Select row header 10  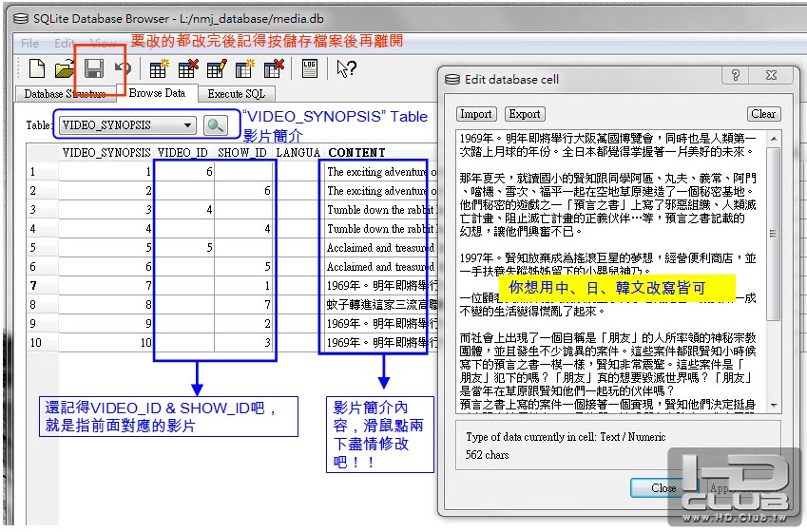[x=43, y=343]
